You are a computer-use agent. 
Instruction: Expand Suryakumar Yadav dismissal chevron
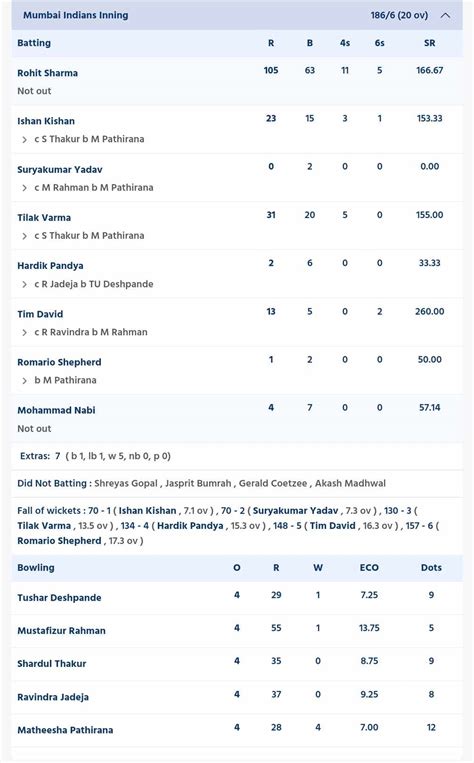coord(24,188)
